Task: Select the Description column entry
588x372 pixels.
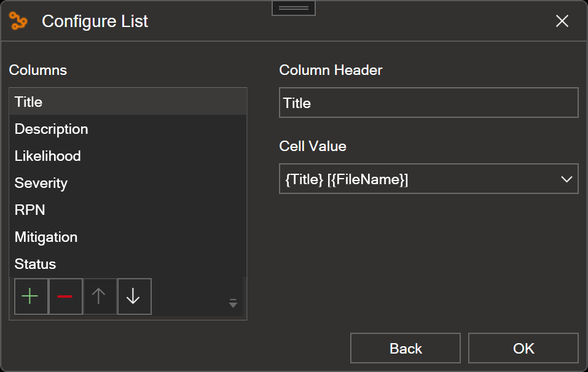Action: (128, 129)
